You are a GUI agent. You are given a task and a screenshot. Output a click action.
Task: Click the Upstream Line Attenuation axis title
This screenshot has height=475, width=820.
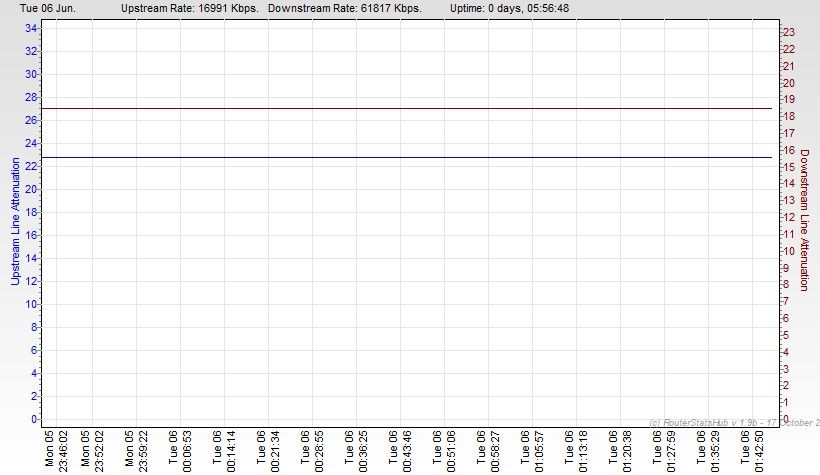click(x=15, y=221)
